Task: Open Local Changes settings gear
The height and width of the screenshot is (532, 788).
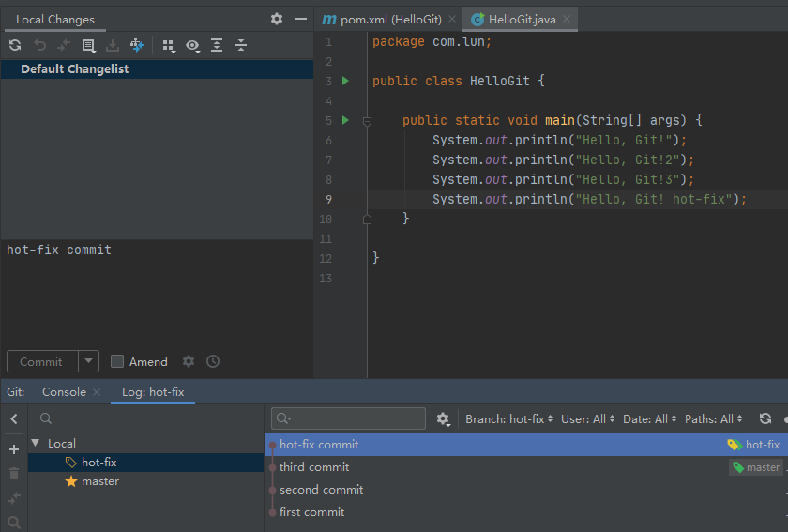Action: coord(277,19)
